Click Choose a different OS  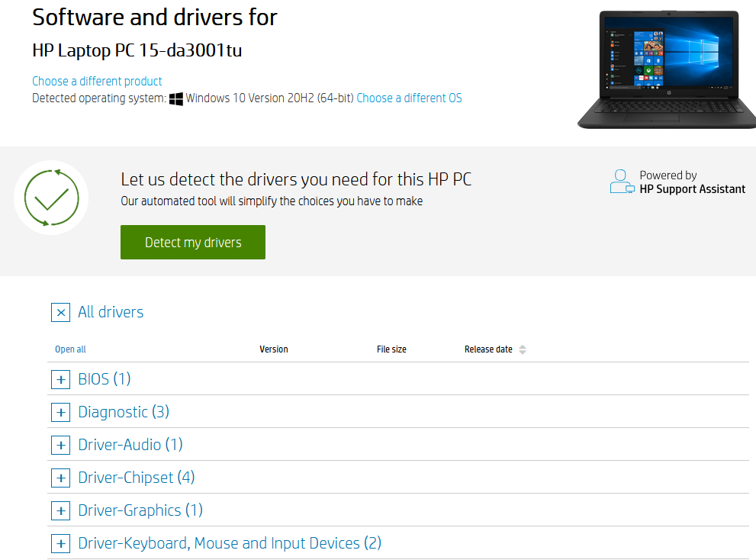409,98
